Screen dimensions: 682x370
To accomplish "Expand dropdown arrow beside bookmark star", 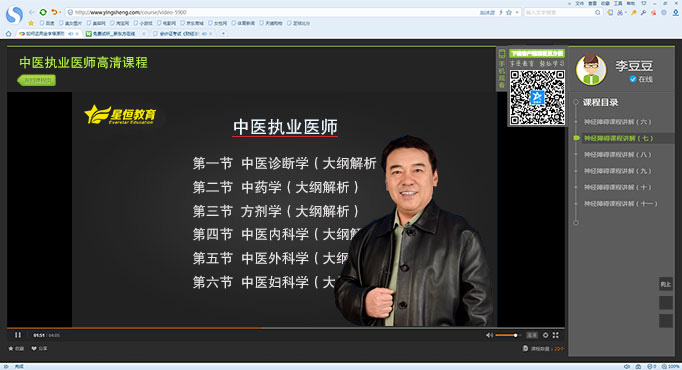I will pos(517,13).
